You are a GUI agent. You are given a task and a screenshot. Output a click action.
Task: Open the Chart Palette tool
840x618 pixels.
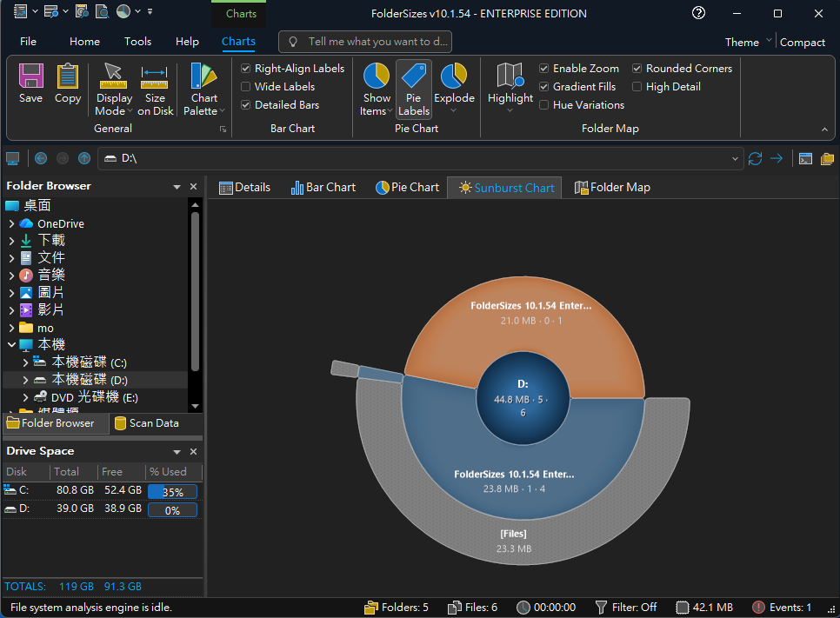pos(204,89)
